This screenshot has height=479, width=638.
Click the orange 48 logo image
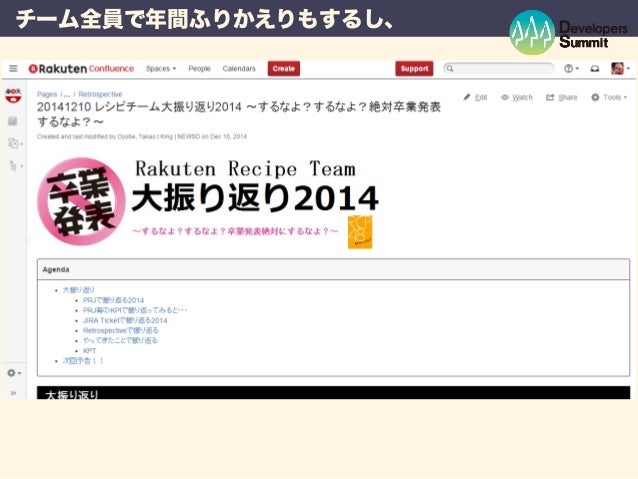360,232
